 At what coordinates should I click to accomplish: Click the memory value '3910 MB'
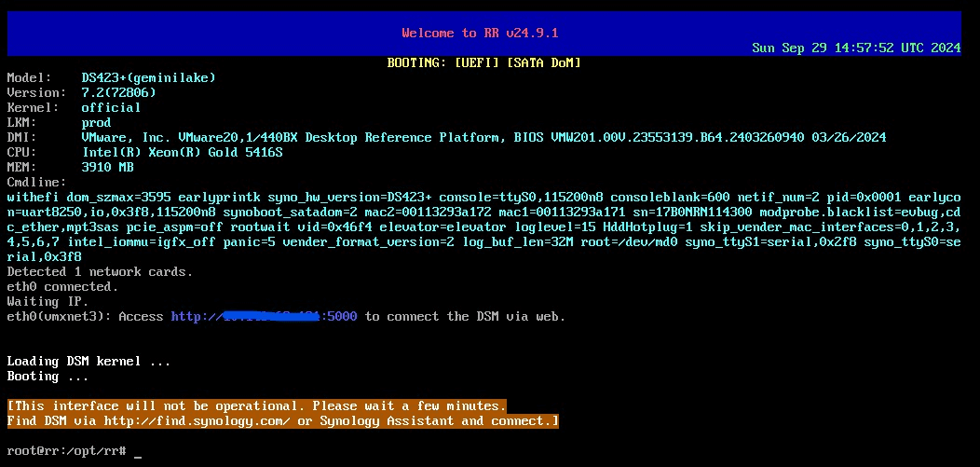click(107, 168)
